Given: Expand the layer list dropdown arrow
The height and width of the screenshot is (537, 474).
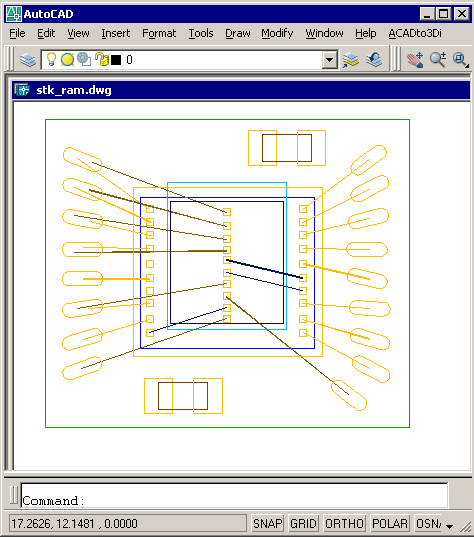Looking at the screenshot, I should pos(329,60).
